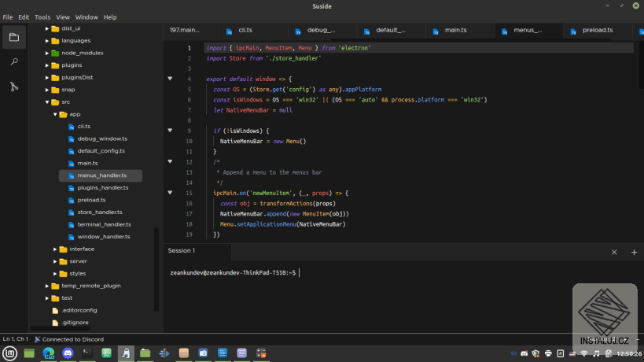Image resolution: width=644 pixels, height=362 pixels.
Task: Open store_handler.ts in file tree
Action: coord(99,212)
